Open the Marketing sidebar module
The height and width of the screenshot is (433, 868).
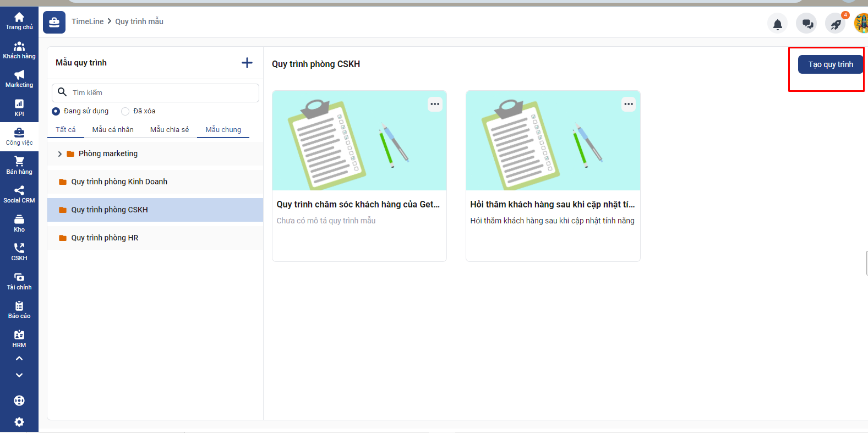pyautogui.click(x=19, y=79)
